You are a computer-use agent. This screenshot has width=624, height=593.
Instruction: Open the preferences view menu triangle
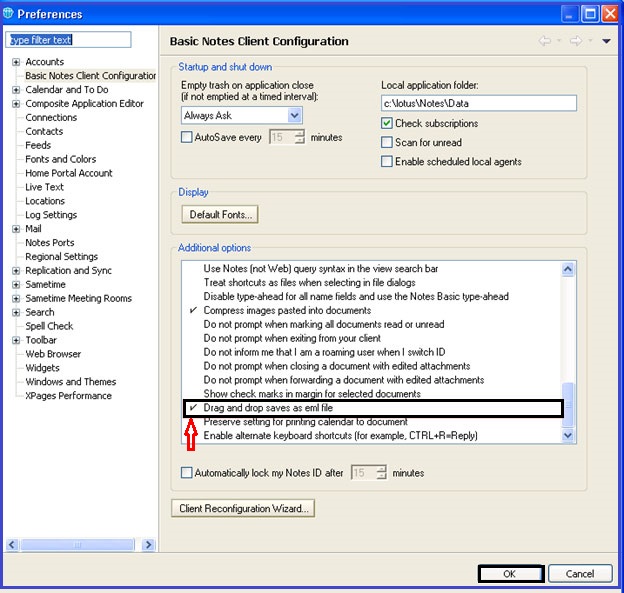606,41
